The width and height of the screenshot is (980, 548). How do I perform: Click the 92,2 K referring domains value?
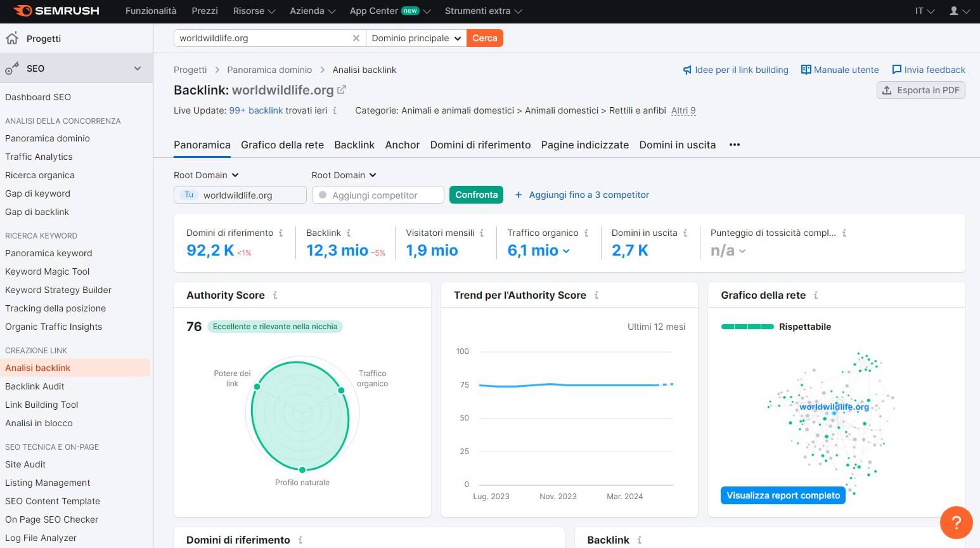pos(210,251)
